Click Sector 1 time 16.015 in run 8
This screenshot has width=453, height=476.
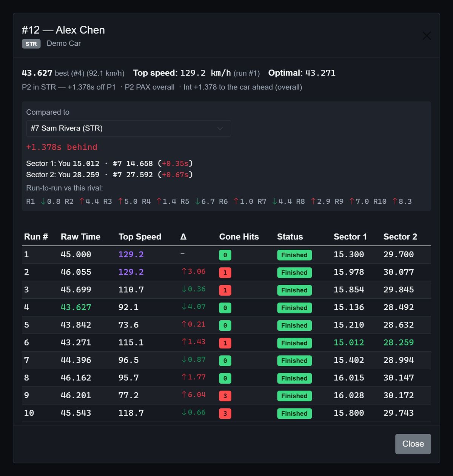[349, 378]
